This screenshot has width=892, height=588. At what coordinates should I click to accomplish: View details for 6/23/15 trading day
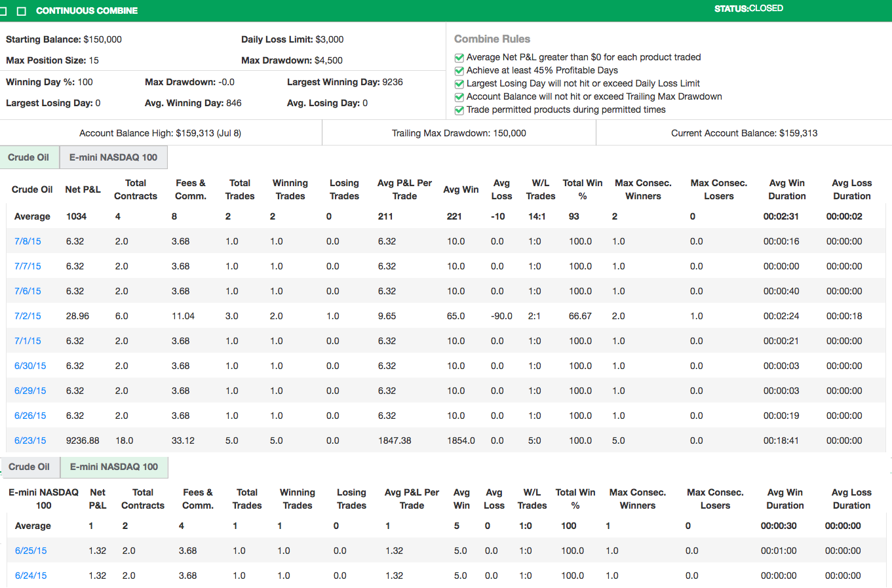click(30, 441)
